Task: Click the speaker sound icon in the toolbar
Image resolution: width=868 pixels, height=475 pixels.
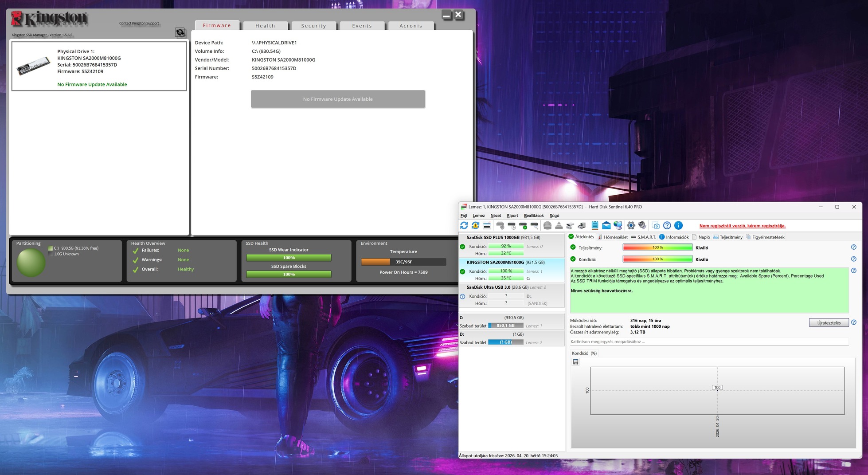Action: [642, 226]
